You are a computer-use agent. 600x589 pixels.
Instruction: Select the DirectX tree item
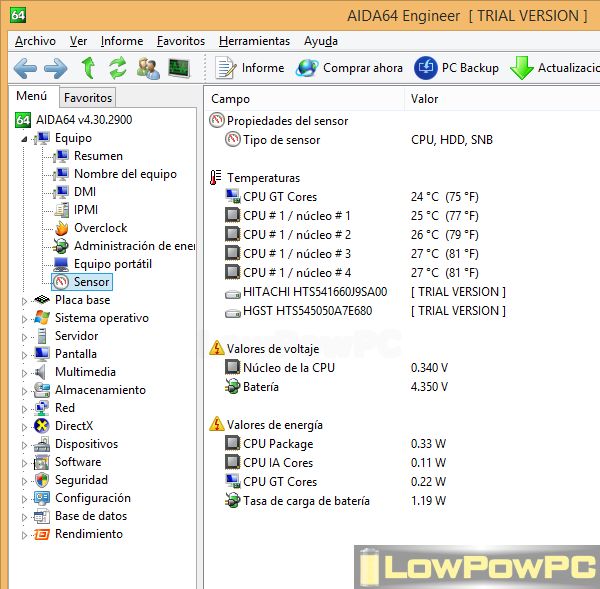(73, 426)
